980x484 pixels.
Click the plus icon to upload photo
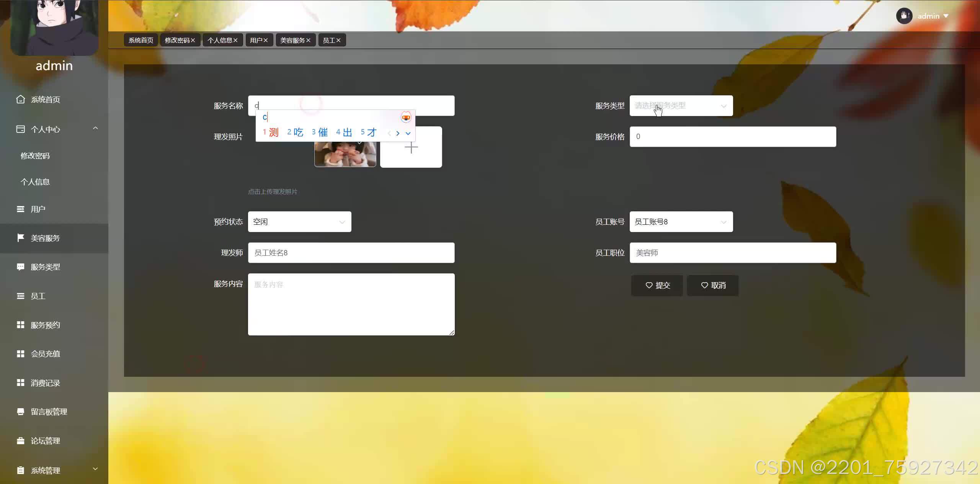[411, 147]
